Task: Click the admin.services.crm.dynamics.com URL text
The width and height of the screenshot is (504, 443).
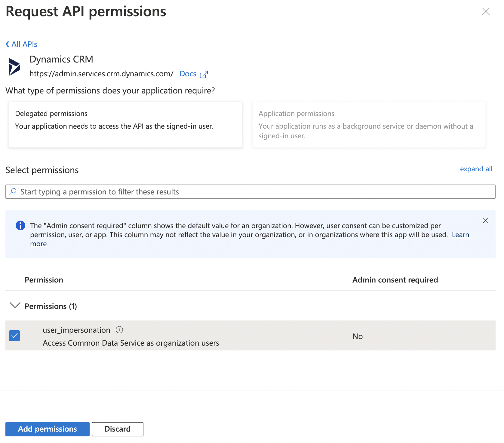Action: (x=101, y=74)
